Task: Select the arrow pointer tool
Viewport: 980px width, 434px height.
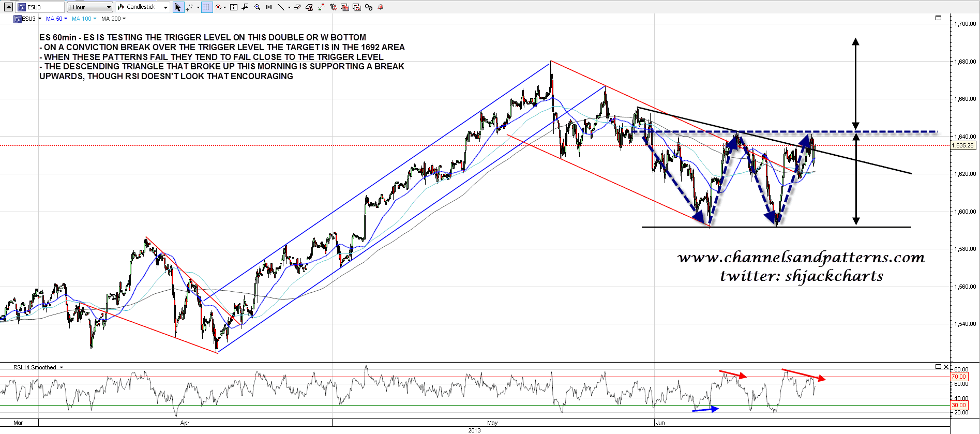Action: pos(178,7)
